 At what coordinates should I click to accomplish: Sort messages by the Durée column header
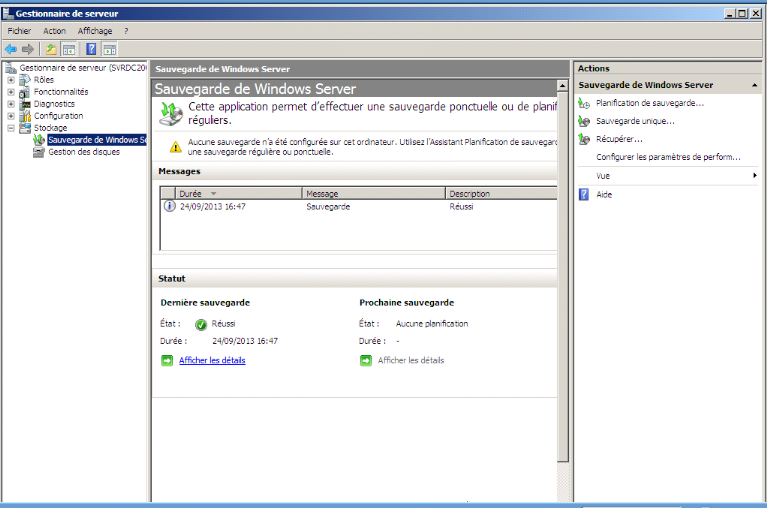190,193
